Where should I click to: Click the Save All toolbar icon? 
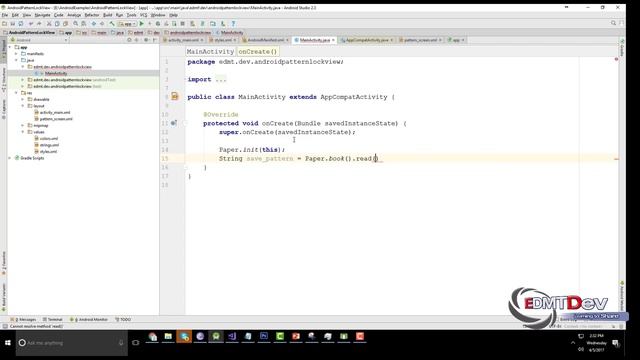pyautogui.click(x=13, y=24)
